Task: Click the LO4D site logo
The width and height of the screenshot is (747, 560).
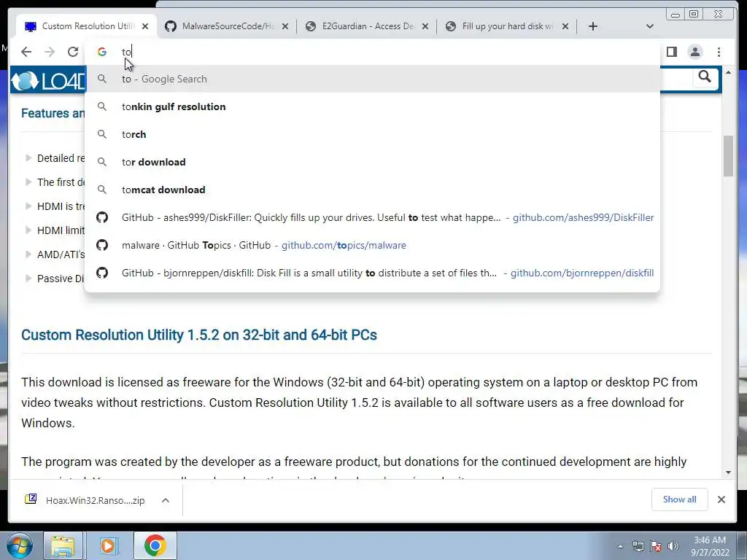Action: click(x=48, y=81)
